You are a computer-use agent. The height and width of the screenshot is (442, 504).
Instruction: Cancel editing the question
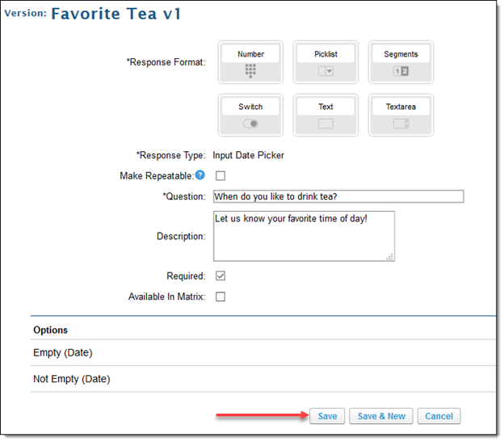click(439, 416)
